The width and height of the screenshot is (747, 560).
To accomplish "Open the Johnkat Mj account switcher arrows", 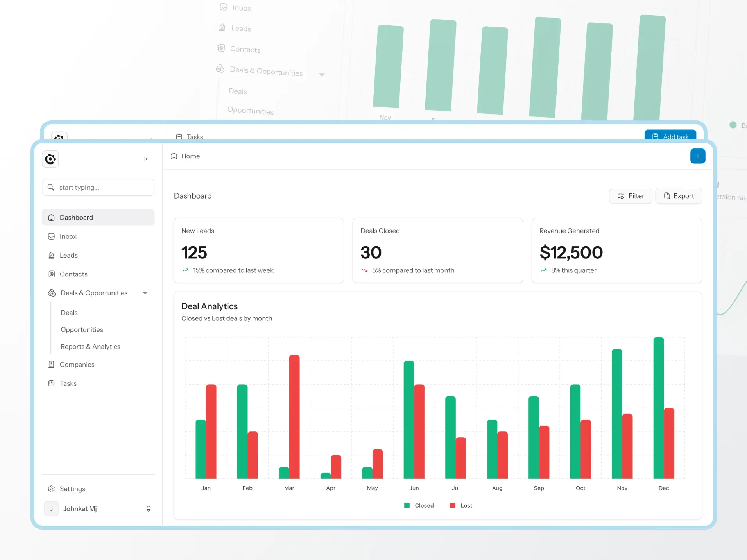I will coord(149,509).
